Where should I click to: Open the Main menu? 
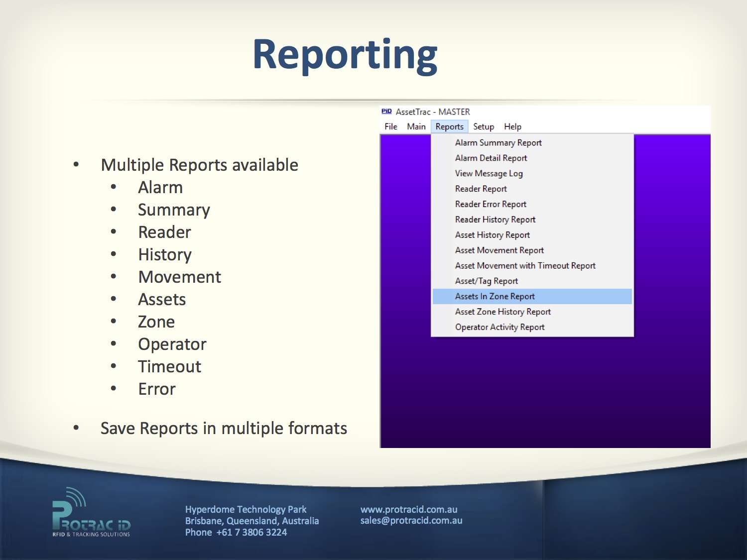point(416,127)
